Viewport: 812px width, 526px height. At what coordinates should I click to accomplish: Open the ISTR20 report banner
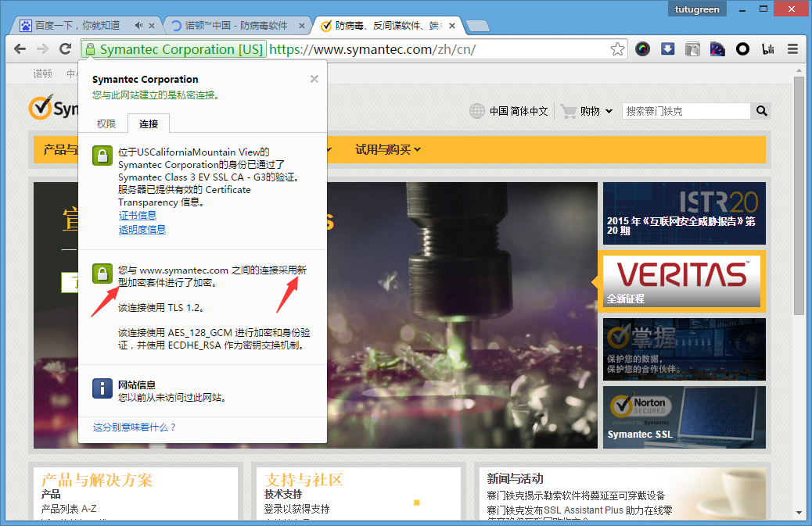point(684,213)
